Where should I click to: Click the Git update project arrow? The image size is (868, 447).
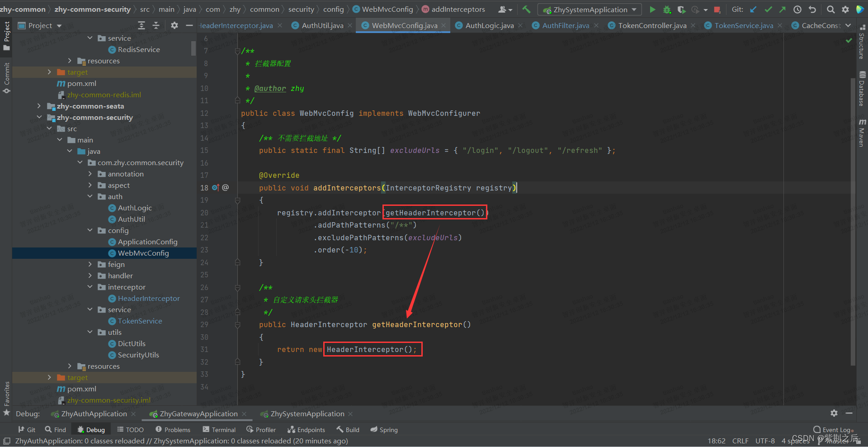click(753, 10)
